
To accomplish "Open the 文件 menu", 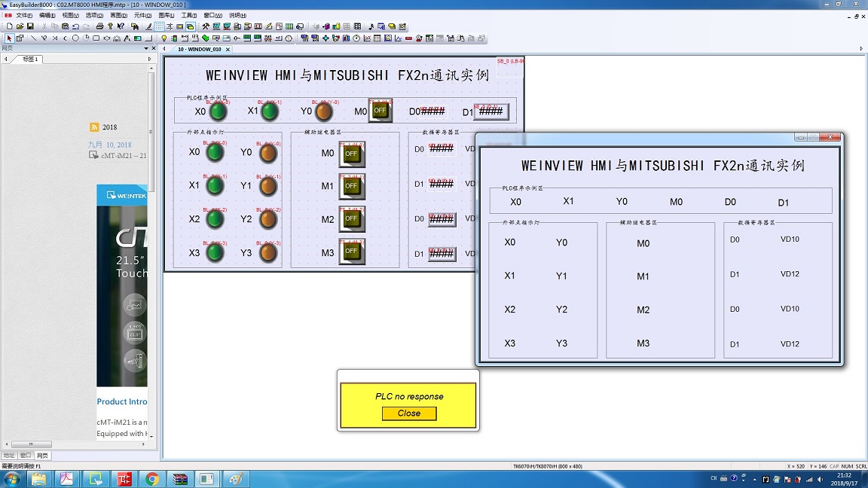I will pyautogui.click(x=24, y=15).
